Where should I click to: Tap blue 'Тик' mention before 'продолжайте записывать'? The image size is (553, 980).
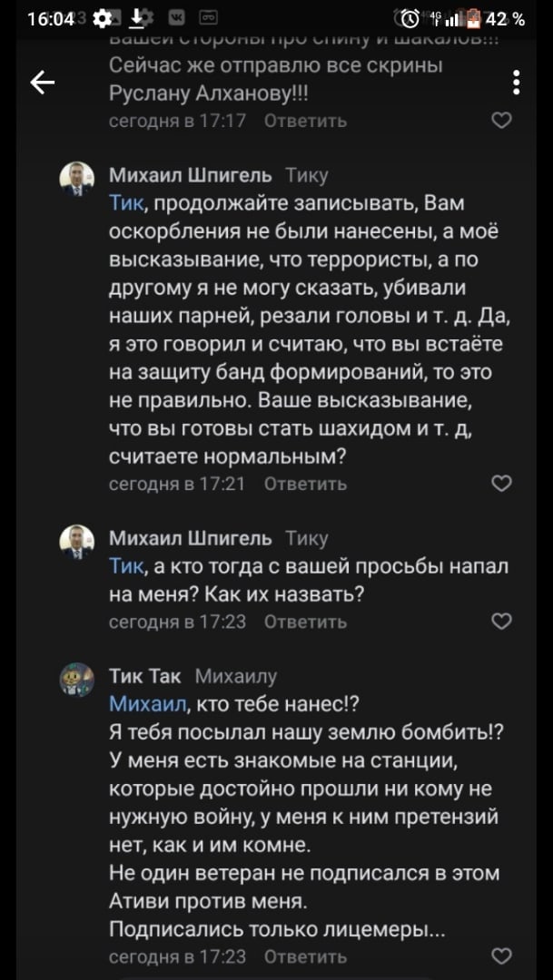[124, 203]
